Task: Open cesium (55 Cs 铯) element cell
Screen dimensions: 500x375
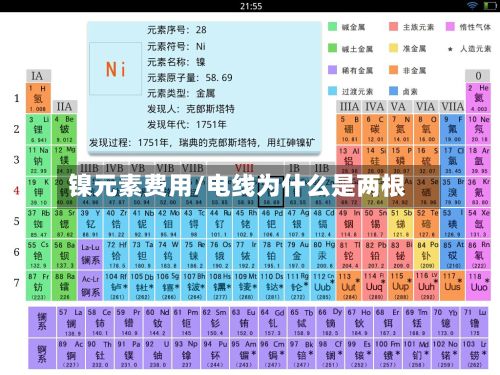Action: click(38, 255)
